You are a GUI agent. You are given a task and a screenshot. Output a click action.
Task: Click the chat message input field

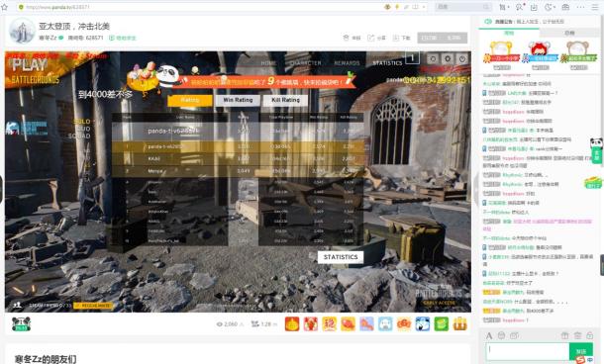point(528,351)
